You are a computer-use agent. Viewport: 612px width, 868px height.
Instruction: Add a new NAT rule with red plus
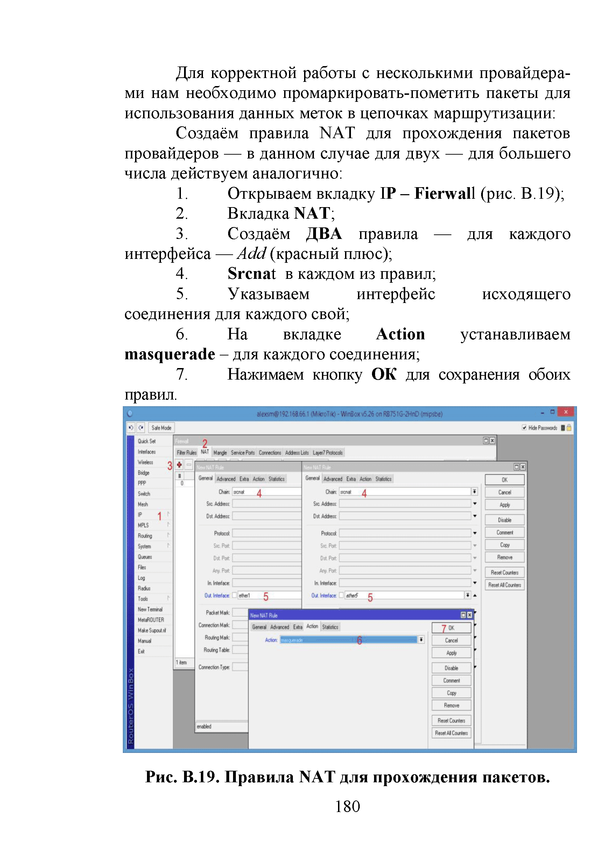point(179,465)
